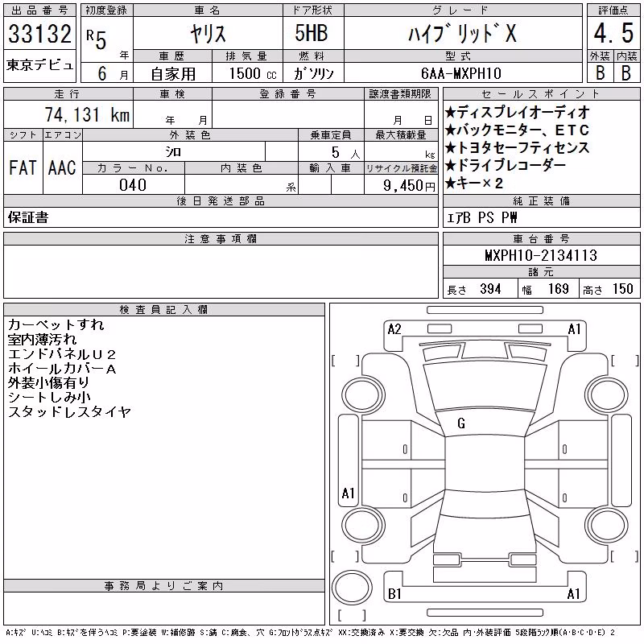Select chassis number MXPH10-2134113
Image resolution: width=644 pixels, height=644 pixels.
[x=541, y=255]
